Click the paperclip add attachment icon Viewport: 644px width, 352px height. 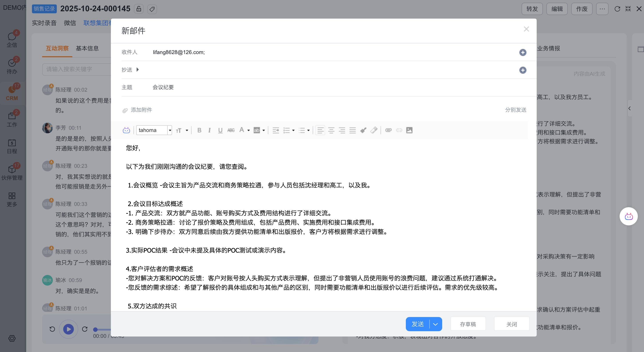coord(125,110)
